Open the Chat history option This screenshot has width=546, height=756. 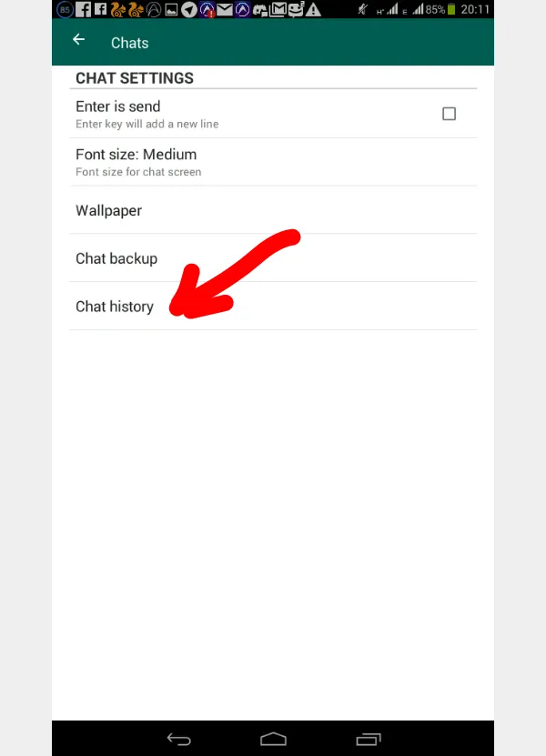[x=273, y=307]
